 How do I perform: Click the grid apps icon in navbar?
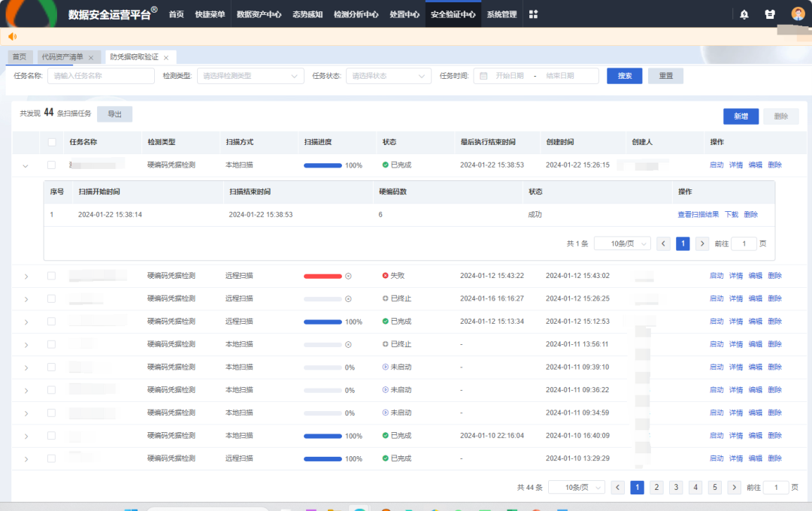[x=534, y=14]
